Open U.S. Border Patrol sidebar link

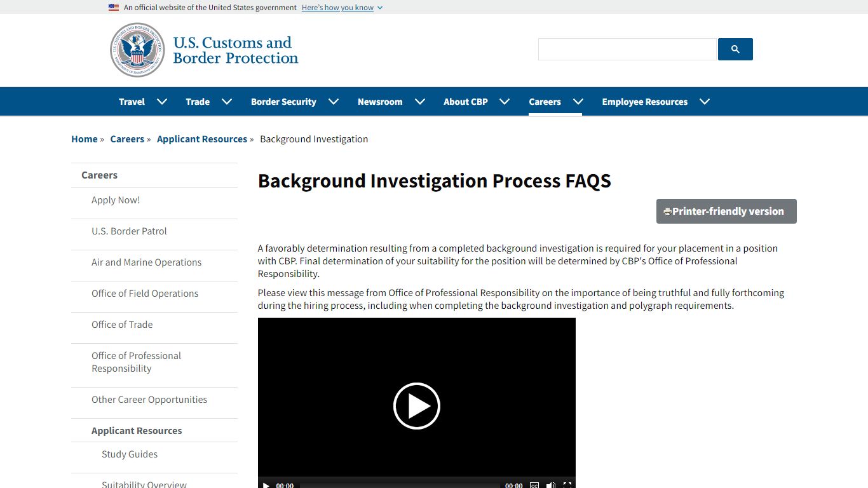129,231
